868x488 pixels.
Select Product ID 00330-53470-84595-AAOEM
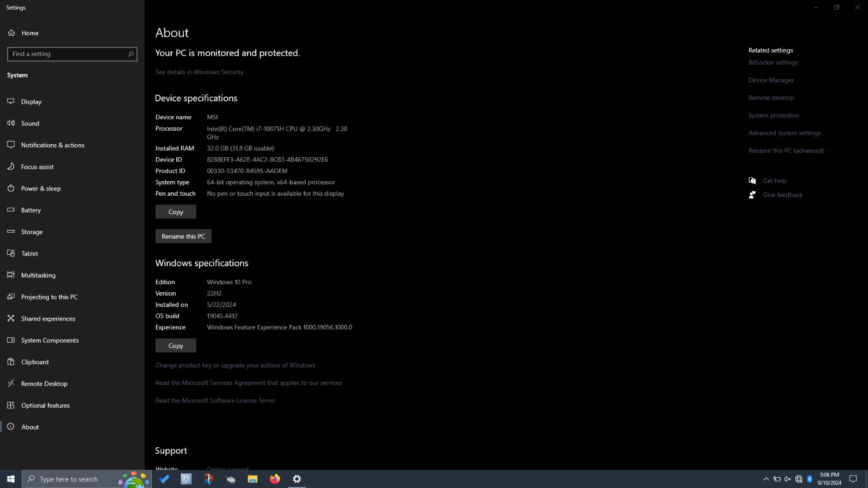point(247,171)
